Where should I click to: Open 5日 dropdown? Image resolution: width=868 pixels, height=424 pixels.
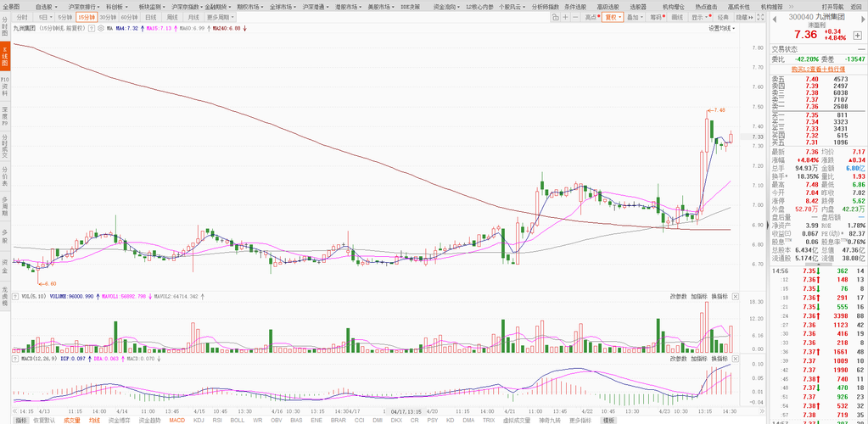coord(44,17)
